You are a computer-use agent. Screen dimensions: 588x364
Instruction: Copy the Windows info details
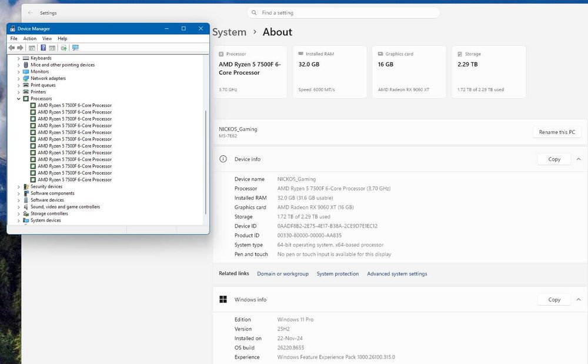coord(554,299)
